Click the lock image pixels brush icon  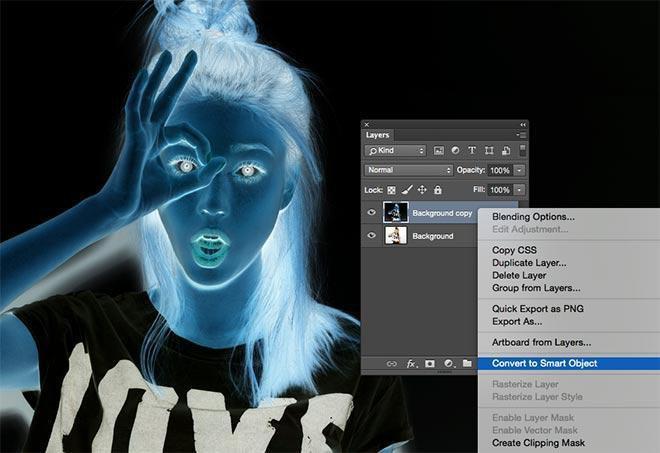point(407,190)
